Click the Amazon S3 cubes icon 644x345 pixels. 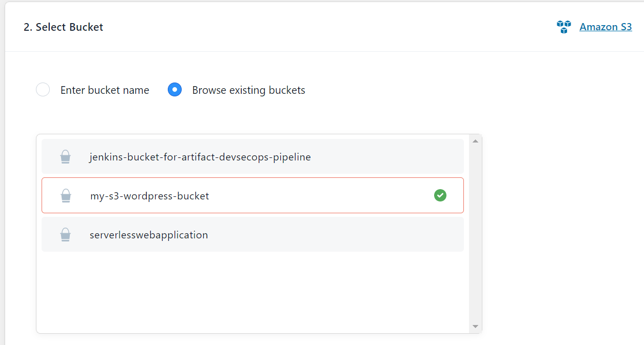coord(563,27)
